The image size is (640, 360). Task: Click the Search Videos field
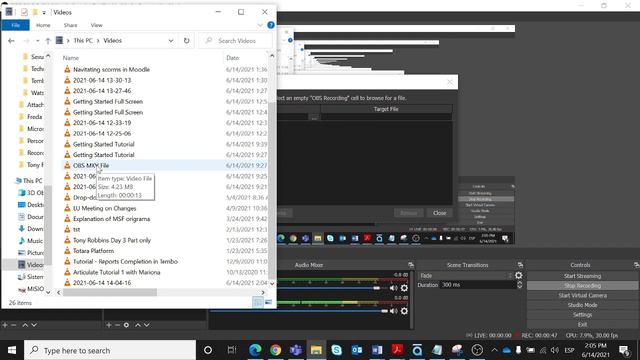click(x=236, y=41)
